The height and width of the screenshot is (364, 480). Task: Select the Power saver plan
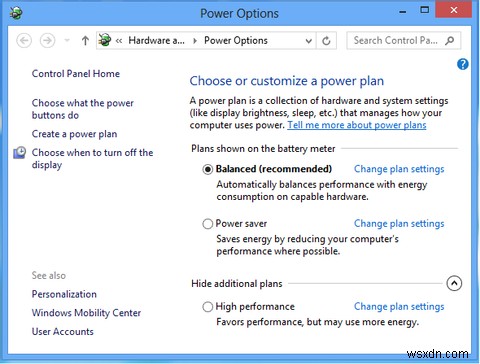[207, 224]
